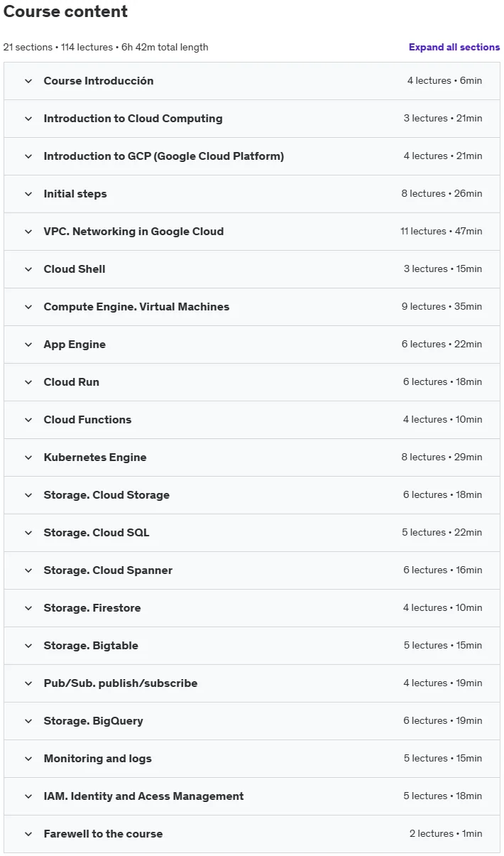Click chevron beside Introduction to Cloud Computing
Screen dimensions: 504x856
(28, 119)
